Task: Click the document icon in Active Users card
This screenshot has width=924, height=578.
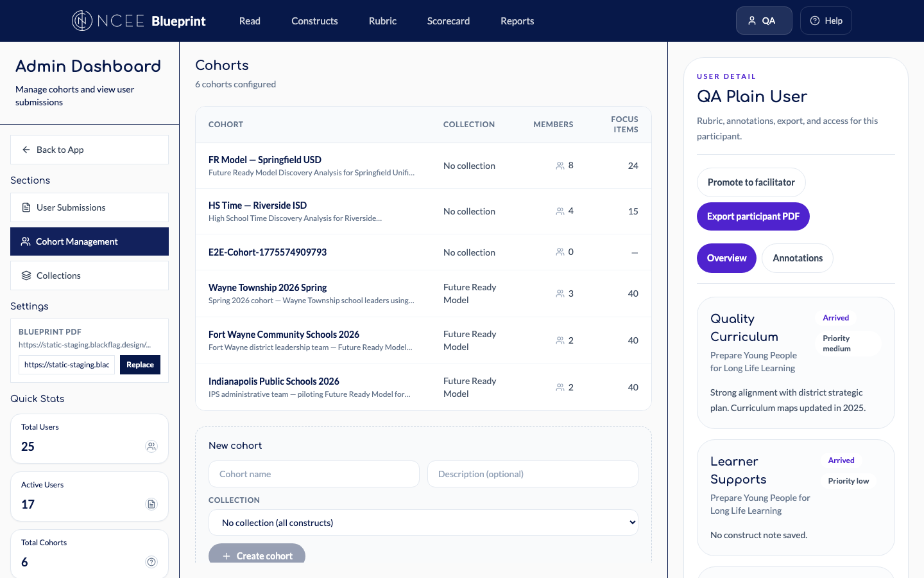Action: (x=151, y=504)
